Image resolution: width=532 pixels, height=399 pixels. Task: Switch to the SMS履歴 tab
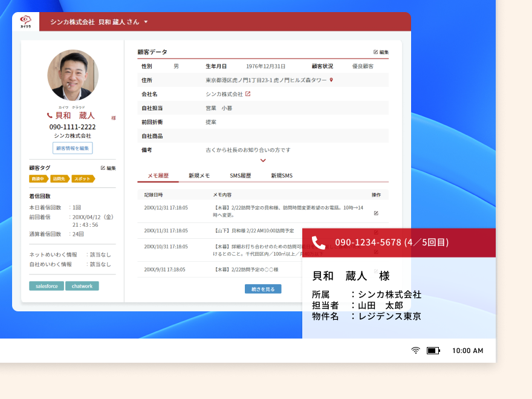[x=240, y=176]
